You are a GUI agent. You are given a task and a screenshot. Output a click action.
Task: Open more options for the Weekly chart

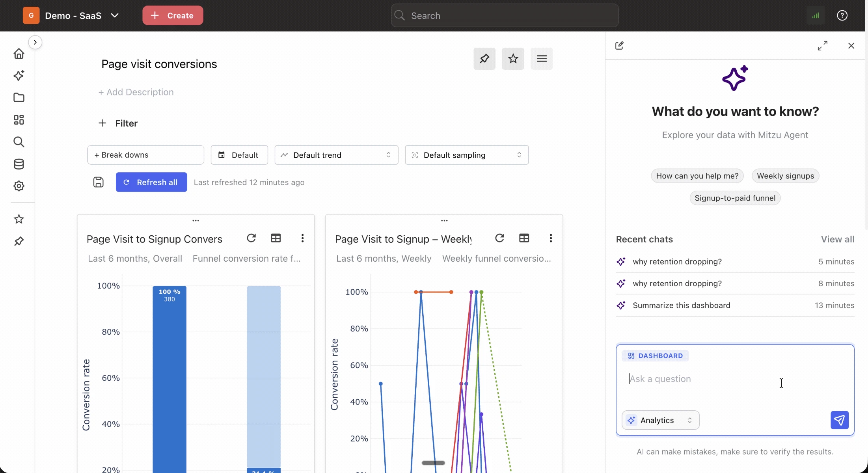[x=551, y=238]
